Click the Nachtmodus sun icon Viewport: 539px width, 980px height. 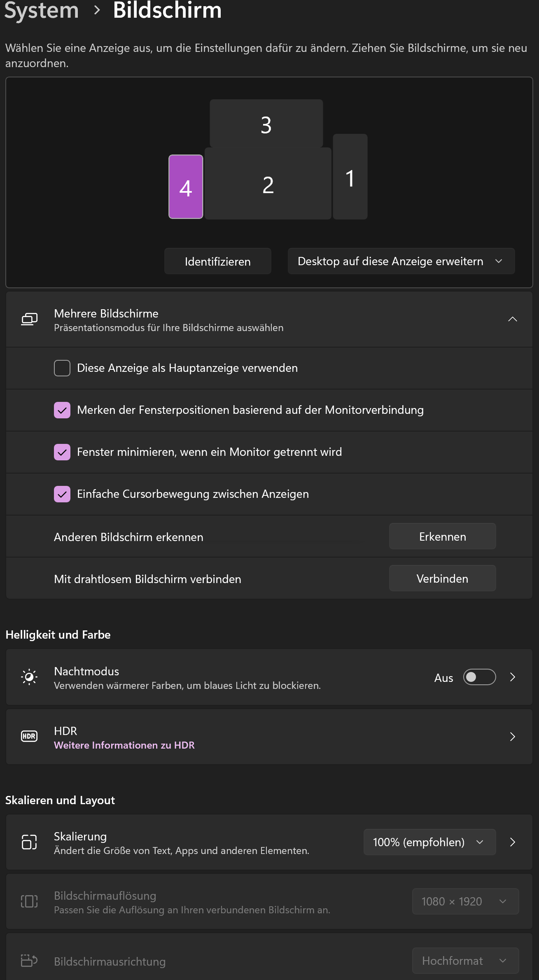[x=29, y=677]
